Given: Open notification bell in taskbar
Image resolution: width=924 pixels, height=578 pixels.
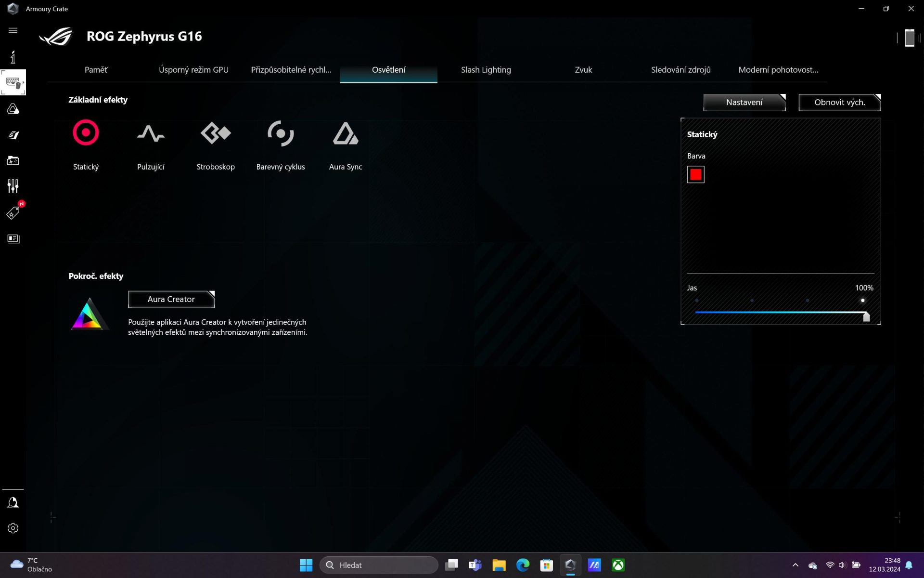Looking at the screenshot, I should 909,565.
